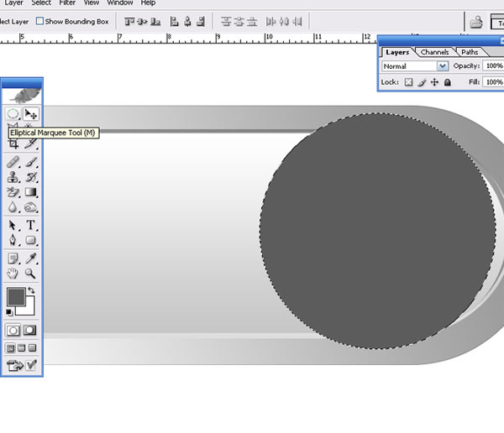The height and width of the screenshot is (433, 504).
Task: Select the Zoom magnifier tool
Action: point(31,274)
